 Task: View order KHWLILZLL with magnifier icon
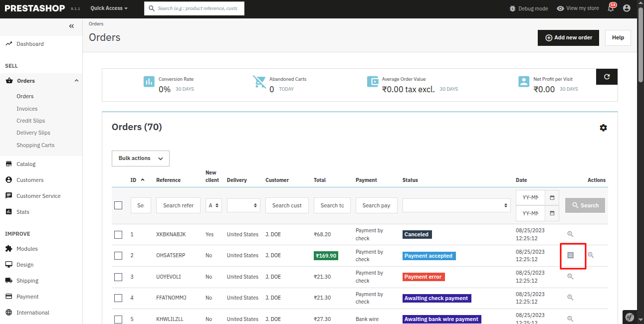point(570,319)
